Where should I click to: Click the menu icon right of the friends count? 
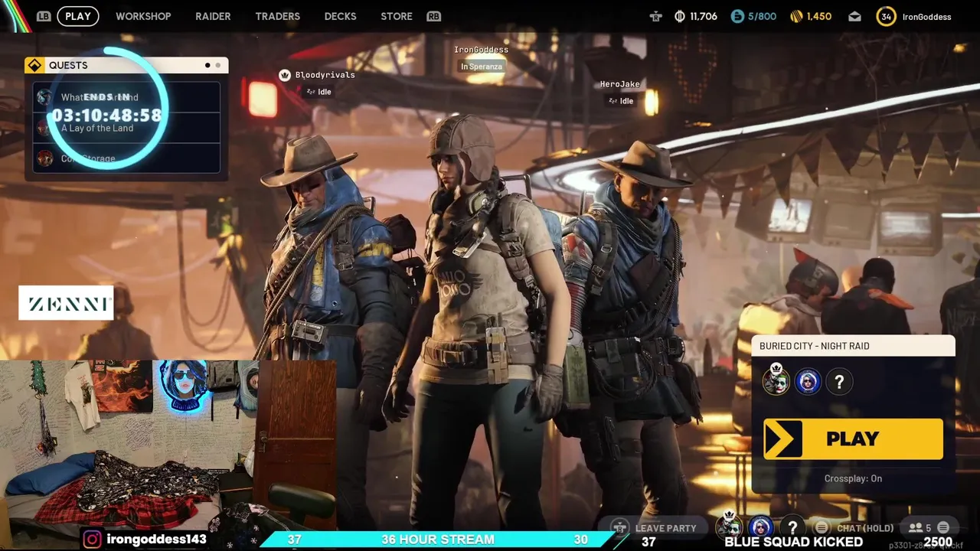(943, 527)
